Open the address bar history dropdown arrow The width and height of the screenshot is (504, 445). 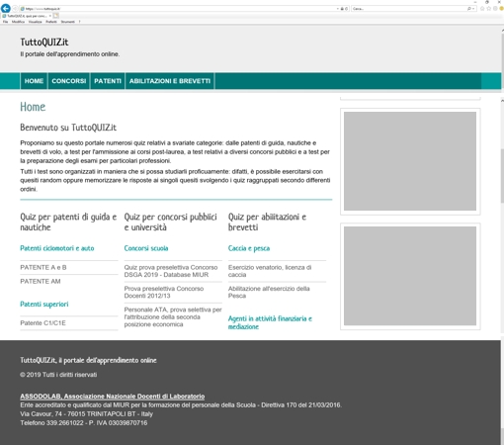click(338, 9)
